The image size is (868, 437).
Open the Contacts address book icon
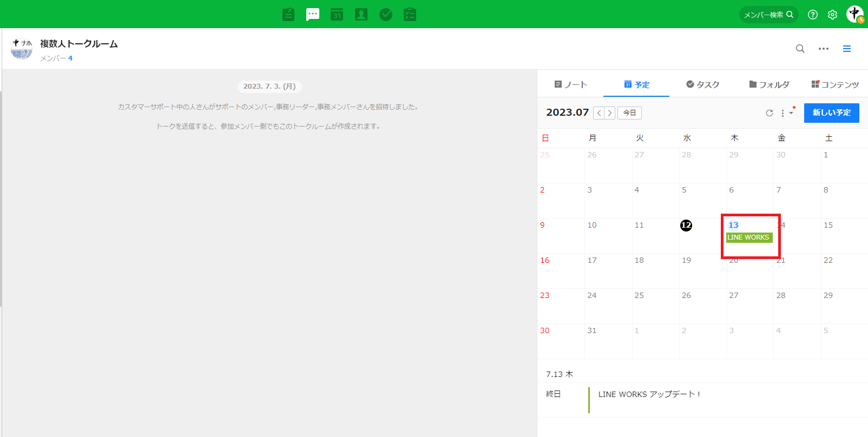pyautogui.click(x=361, y=15)
